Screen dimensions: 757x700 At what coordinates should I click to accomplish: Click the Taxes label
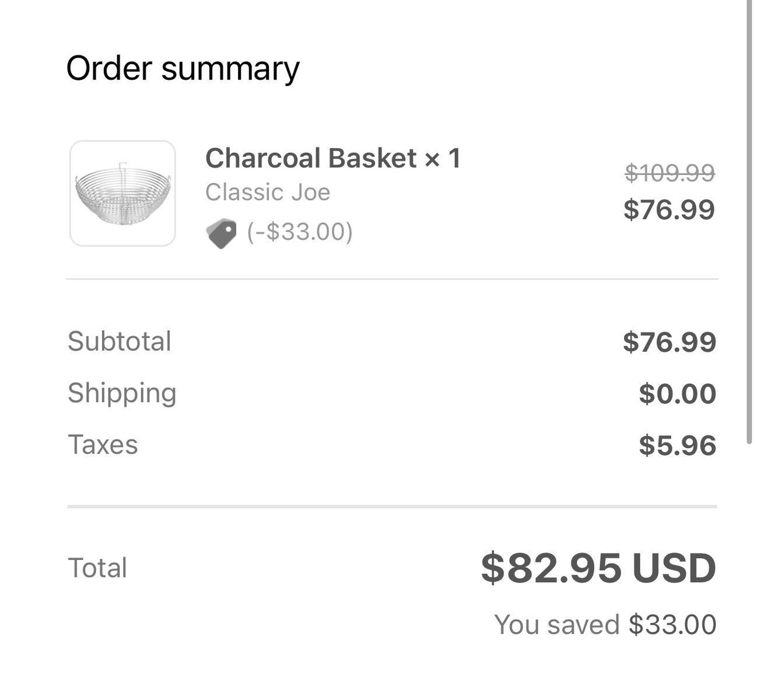point(103,444)
